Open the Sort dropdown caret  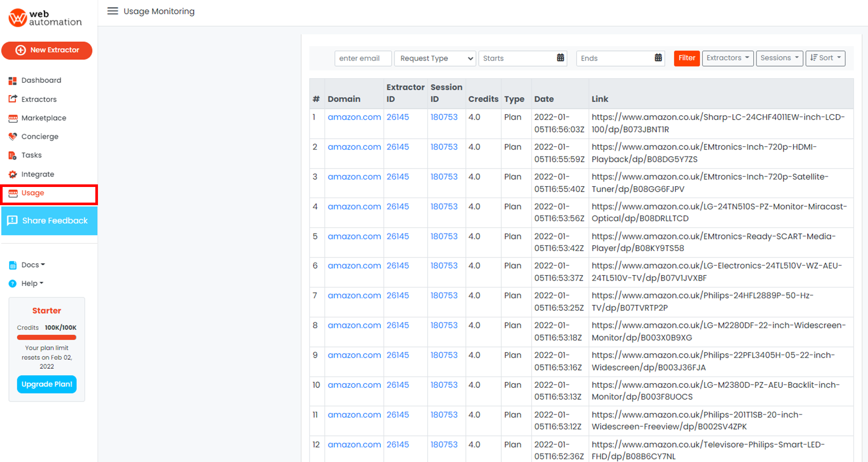pos(839,57)
